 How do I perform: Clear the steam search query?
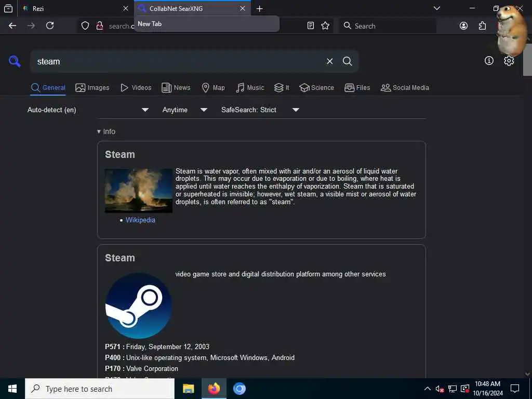tap(329, 61)
